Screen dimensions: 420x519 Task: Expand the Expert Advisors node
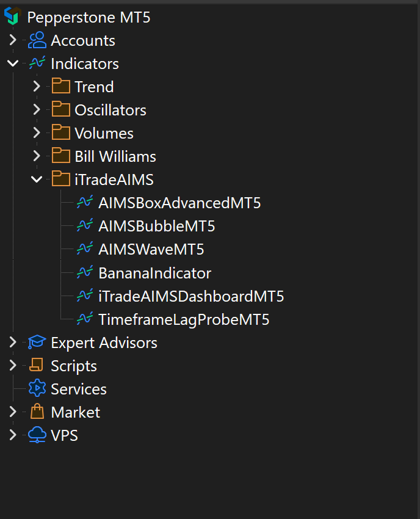point(13,342)
